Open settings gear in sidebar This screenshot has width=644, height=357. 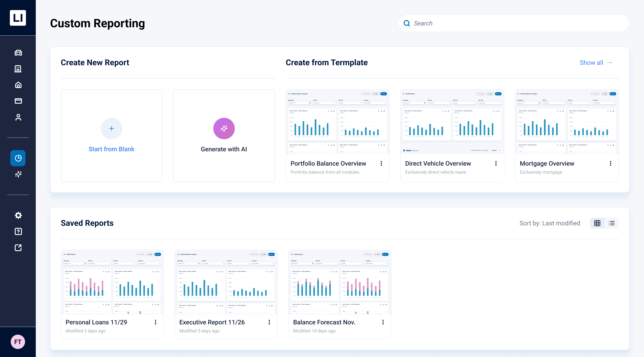[x=18, y=215]
